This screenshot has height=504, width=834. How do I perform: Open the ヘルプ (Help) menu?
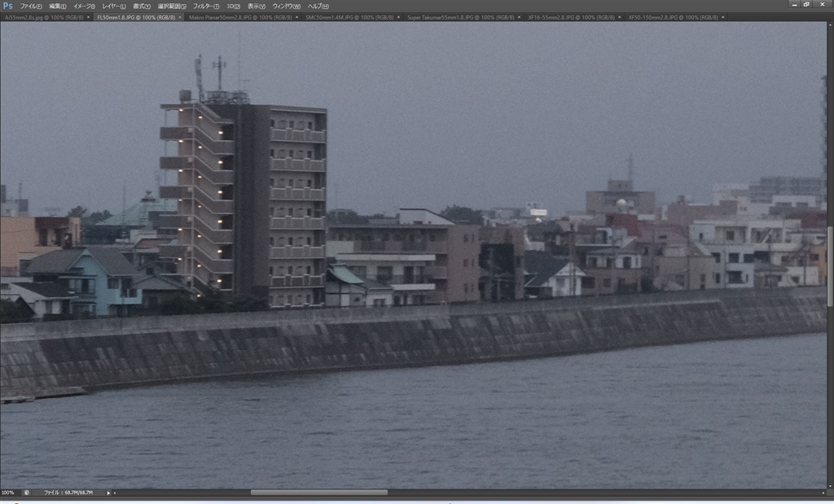coord(318,7)
